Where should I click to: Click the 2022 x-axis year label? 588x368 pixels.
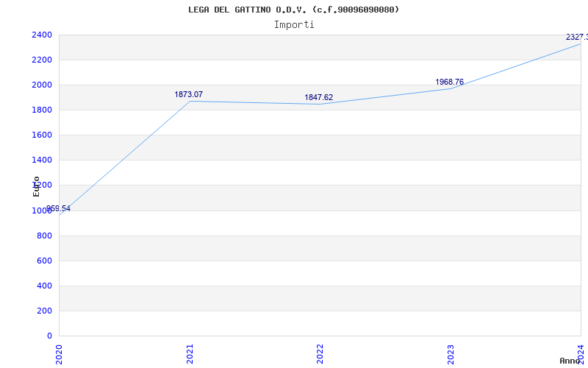320,354
